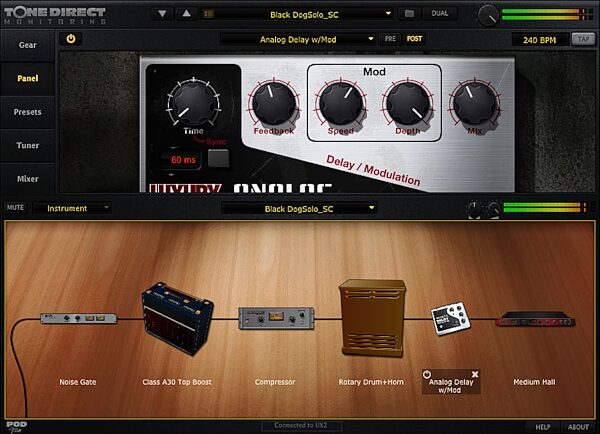Click the Feedback knob

point(274,103)
